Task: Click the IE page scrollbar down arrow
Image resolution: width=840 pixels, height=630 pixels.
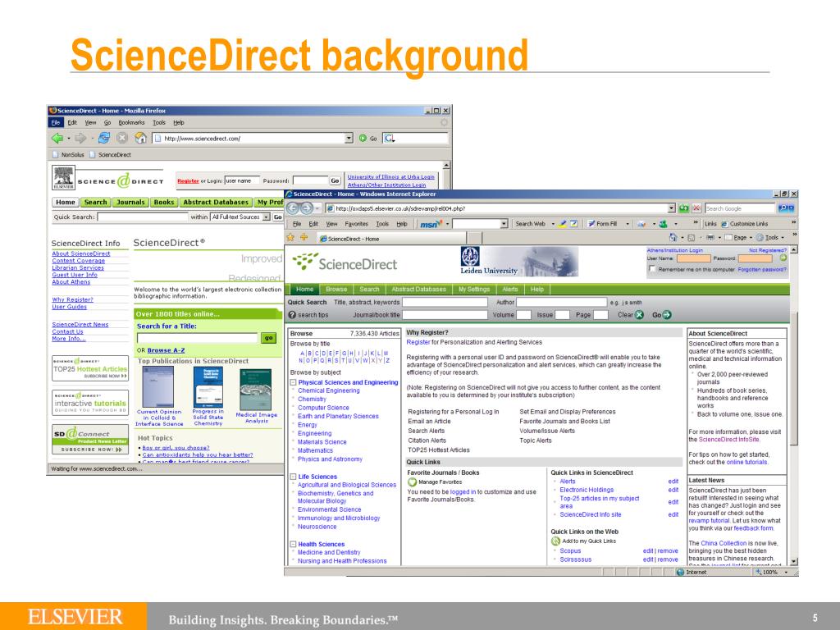Action: 794,561
